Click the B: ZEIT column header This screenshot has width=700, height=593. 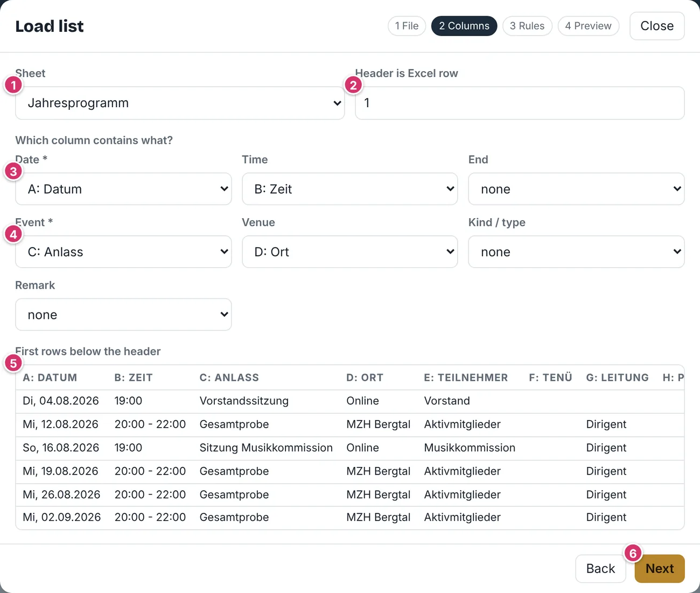point(134,378)
